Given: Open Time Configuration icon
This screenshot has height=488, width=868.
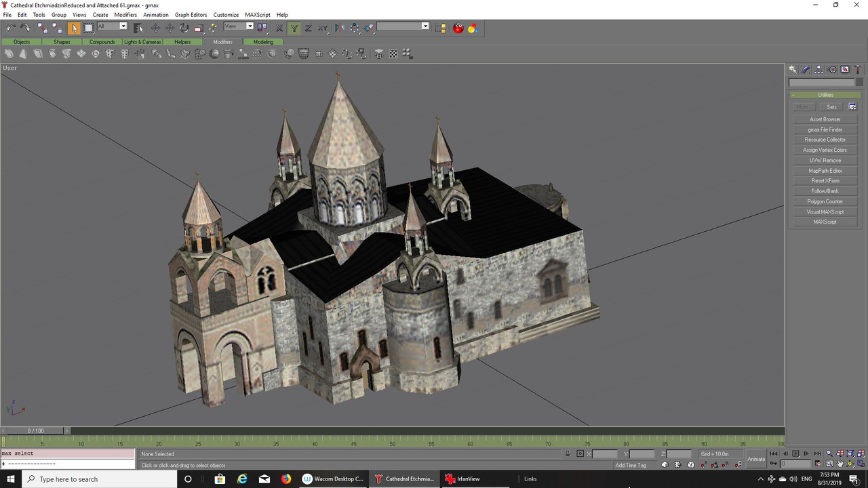Looking at the screenshot, I should tap(819, 464).
